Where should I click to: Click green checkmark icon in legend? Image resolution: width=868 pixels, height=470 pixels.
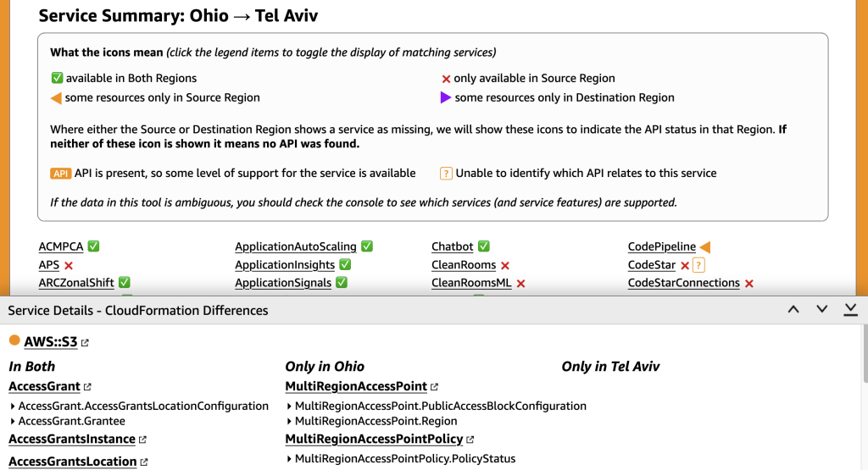tap(57, 78)
